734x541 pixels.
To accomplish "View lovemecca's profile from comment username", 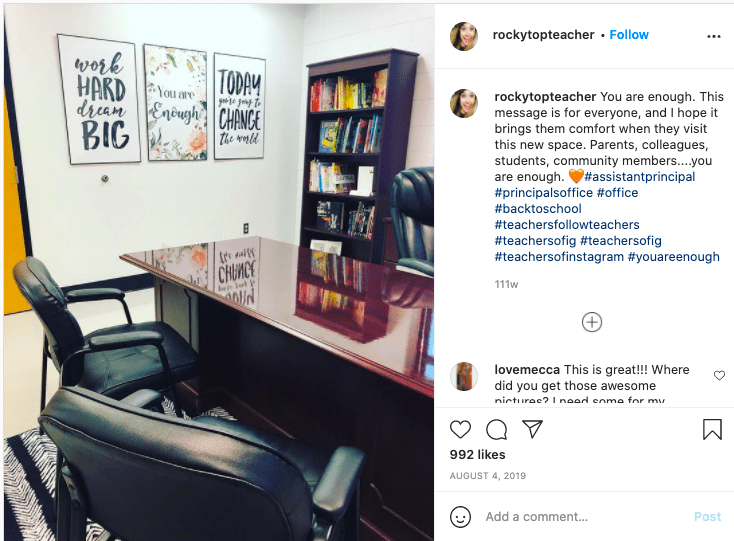I will click(x=527, y=370).
